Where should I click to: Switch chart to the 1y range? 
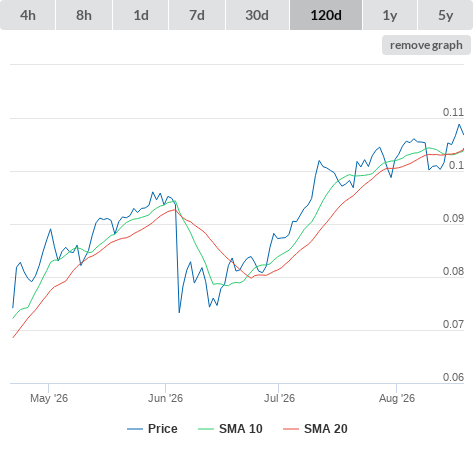pos(390,15)
